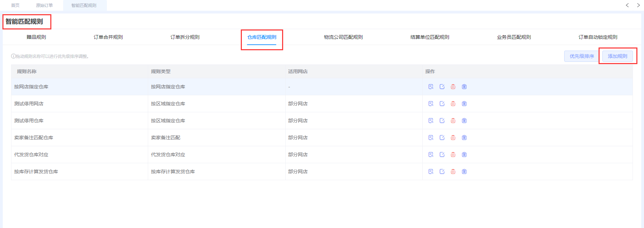The image size is (644, 228).
Task: Click the drag-to-reorder hint text
Action: click(52, 56)
